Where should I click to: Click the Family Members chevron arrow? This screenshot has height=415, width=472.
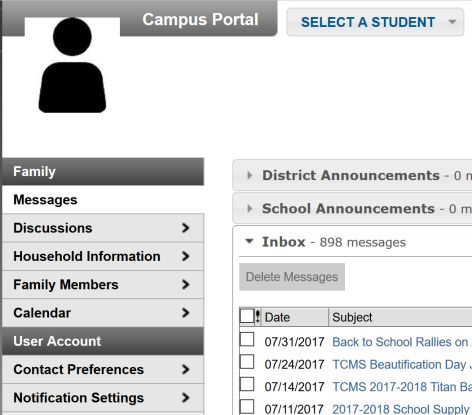tap(186, 285)
